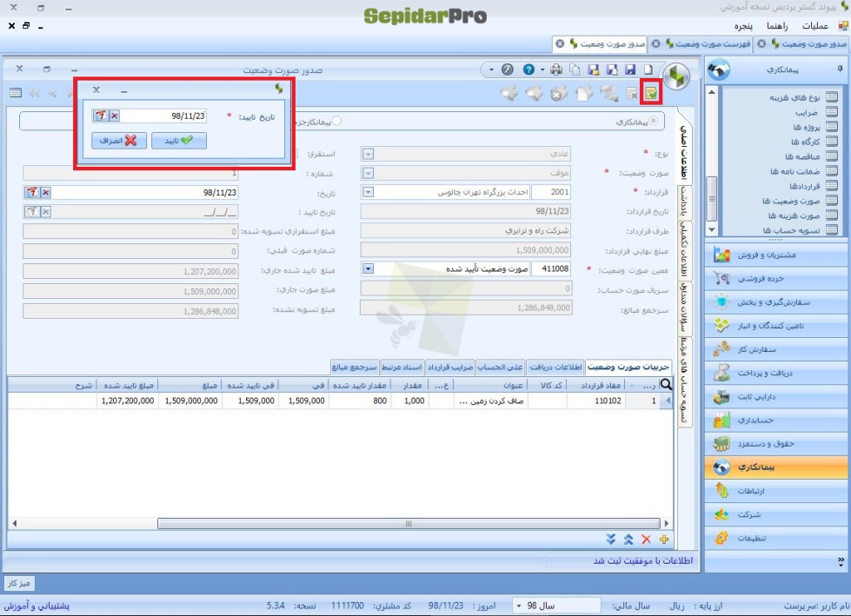Expand the collapsed sidebar chevron at bottom

[841, 561]
